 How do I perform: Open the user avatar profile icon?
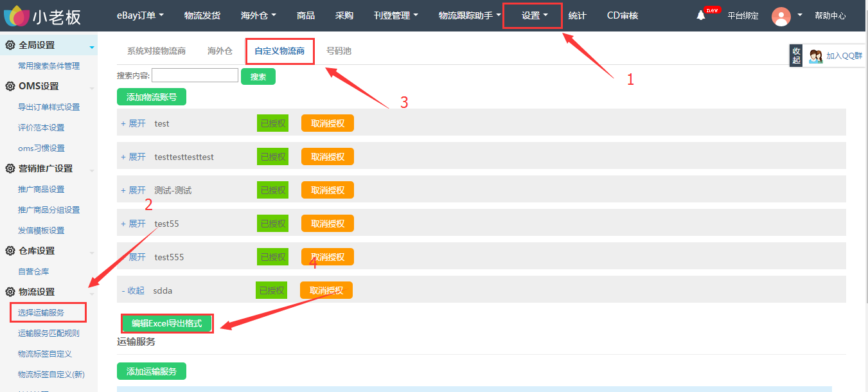click(x=781, y=16)
